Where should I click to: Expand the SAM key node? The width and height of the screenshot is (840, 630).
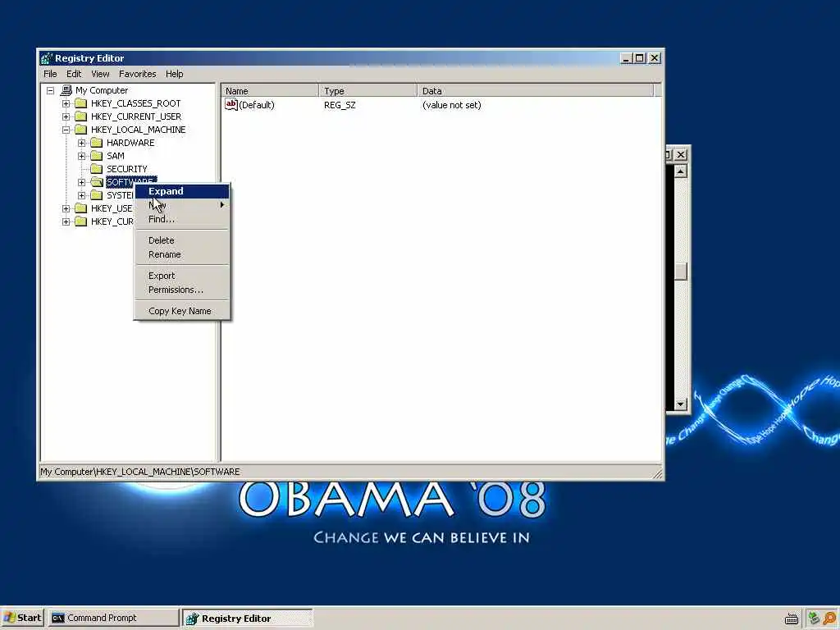tap(81, 156)
